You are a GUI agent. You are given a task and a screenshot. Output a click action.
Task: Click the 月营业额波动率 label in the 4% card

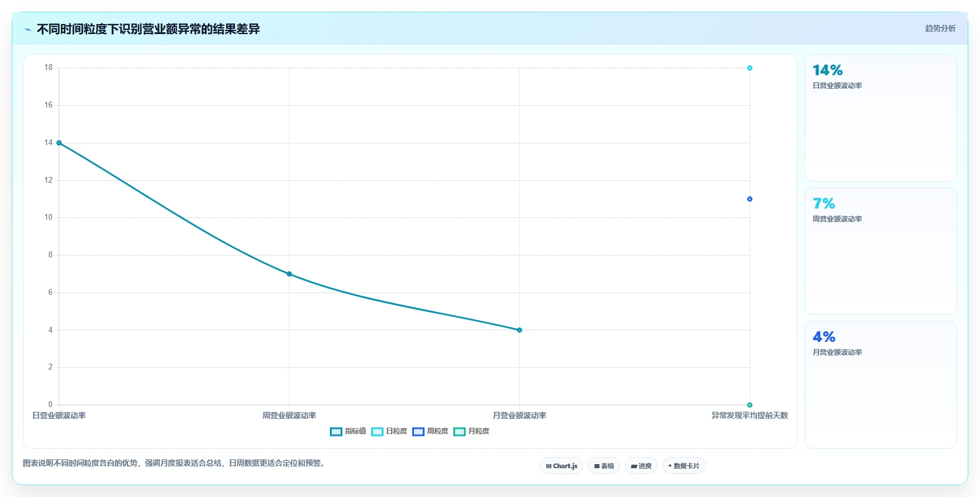click(x=837, y=352)
